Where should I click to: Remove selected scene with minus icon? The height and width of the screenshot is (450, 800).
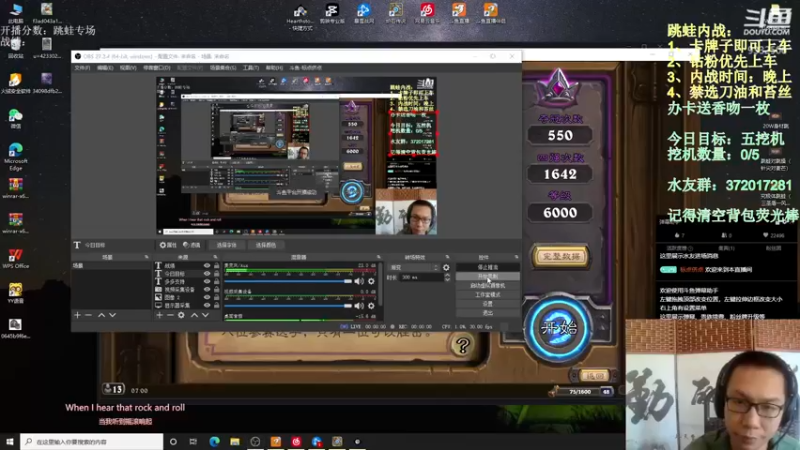click(x=89, y=315)
